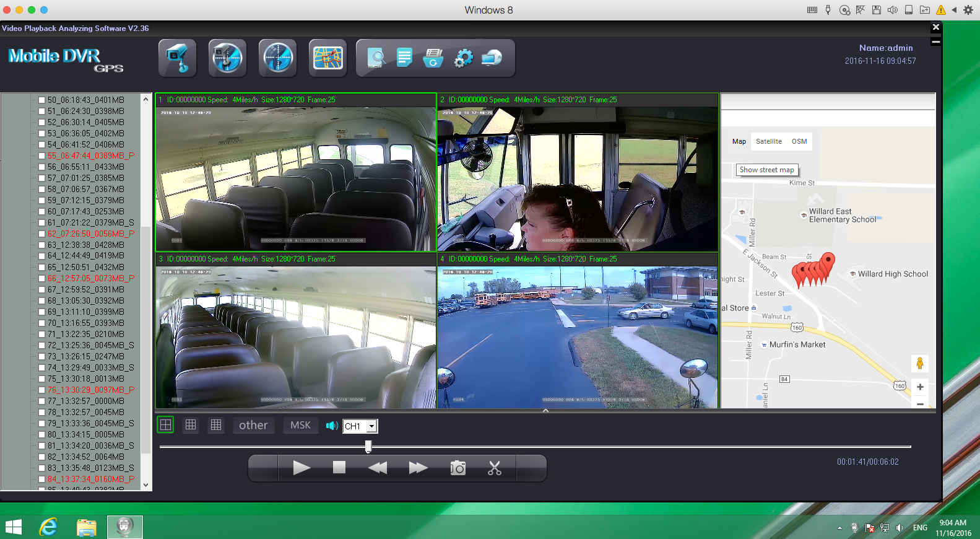Screen dimensions: 980x539
Task: Click the file list scroll down arrow
Action: coord(146,485)
